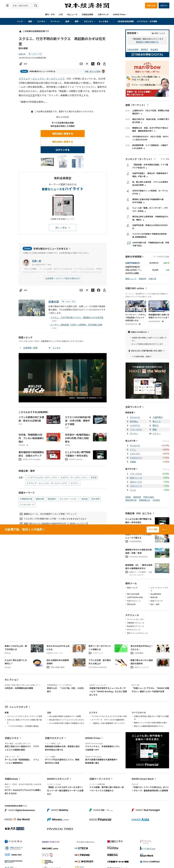Click 無料会員に登録する button

(x=62, y=141)
